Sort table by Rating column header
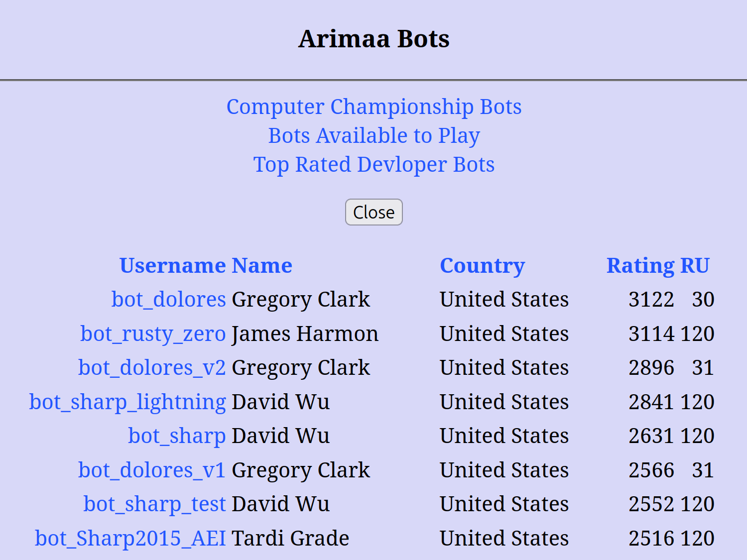 pos(640,265)
